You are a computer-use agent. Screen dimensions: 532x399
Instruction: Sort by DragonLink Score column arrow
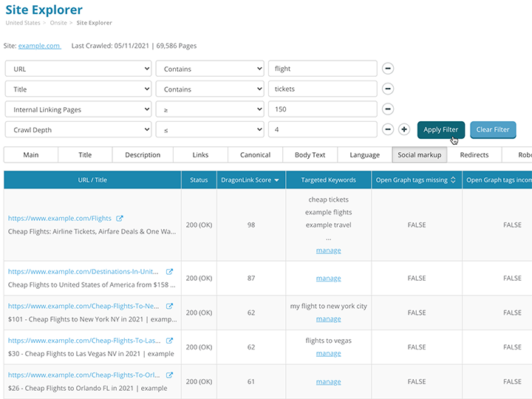(277, 180)
